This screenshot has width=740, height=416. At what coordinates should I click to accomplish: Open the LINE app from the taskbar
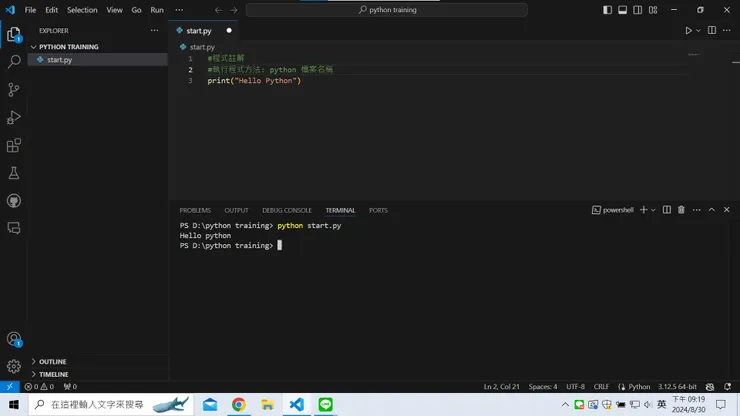pyautogui.click(x=325, y=405)
